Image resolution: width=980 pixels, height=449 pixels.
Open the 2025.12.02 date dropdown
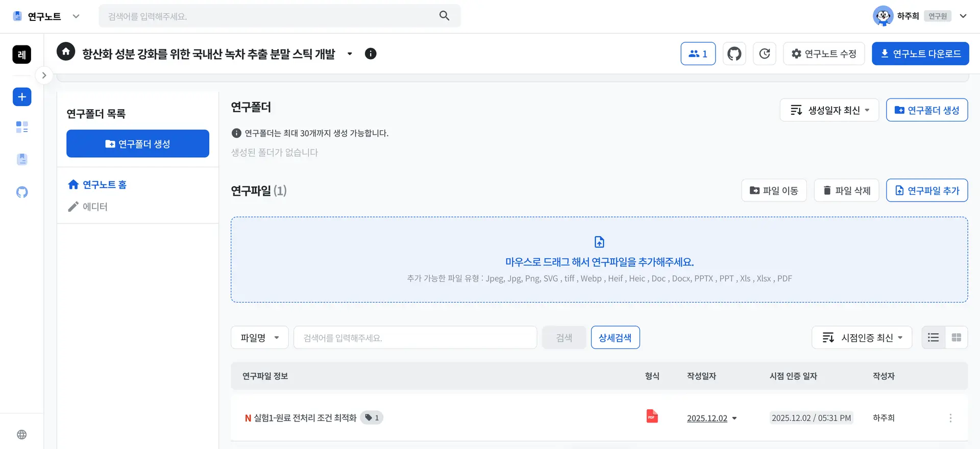tap(712, 418)
